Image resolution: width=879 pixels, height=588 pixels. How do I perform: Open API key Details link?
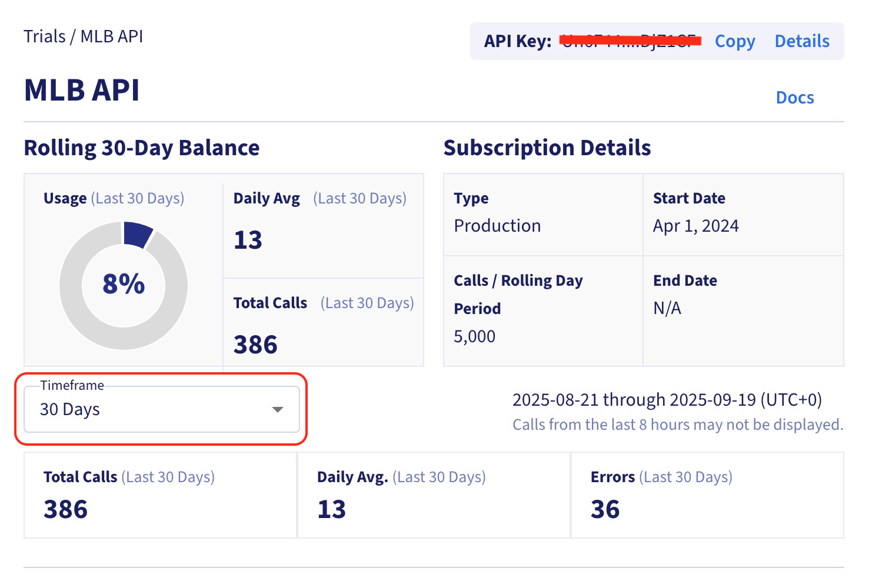click(x=802, y=41)
